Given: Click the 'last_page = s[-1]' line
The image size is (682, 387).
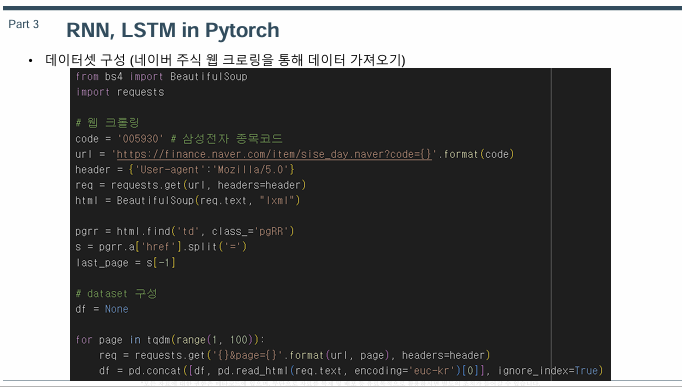Looking at the screenshot, I should 125,263.
